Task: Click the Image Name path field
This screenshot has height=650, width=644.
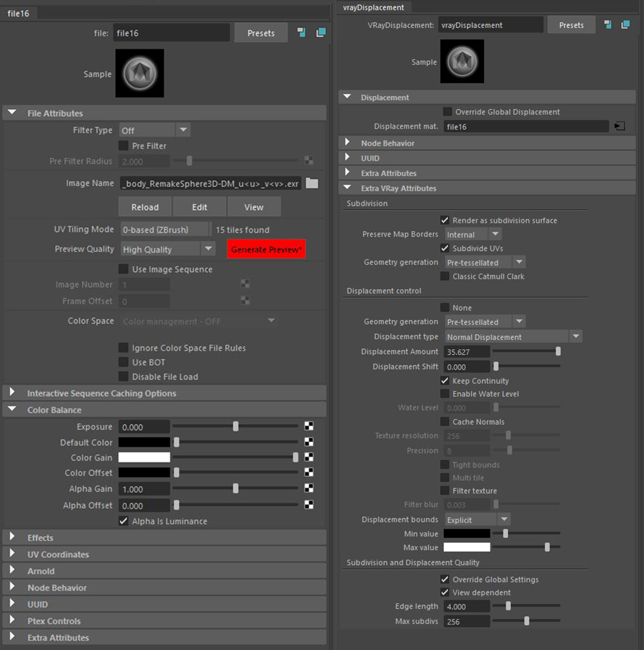Action: tap(211, 183)
